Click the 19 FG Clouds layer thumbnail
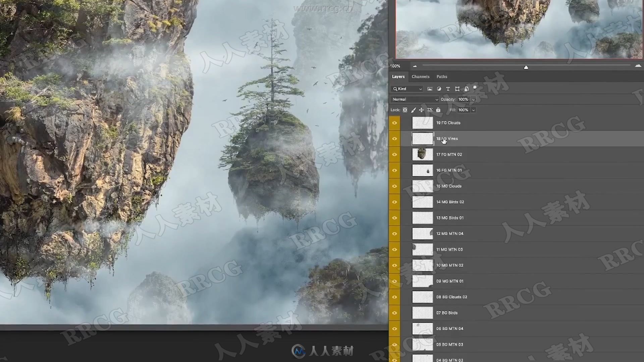The width and height of the screenshot is (644, 362). point(422,123)
